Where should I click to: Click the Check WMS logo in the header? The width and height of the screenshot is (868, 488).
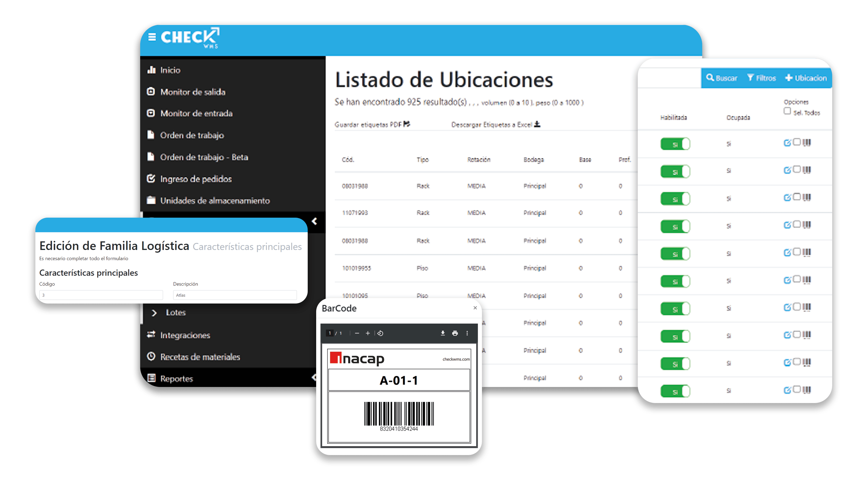tap(190, 38)
